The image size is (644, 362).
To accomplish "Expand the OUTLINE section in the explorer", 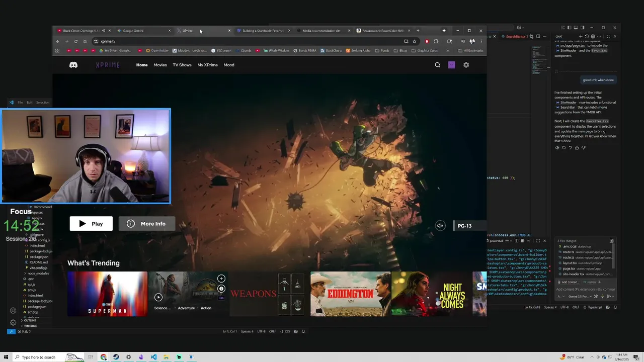I will tap(30, 320).
